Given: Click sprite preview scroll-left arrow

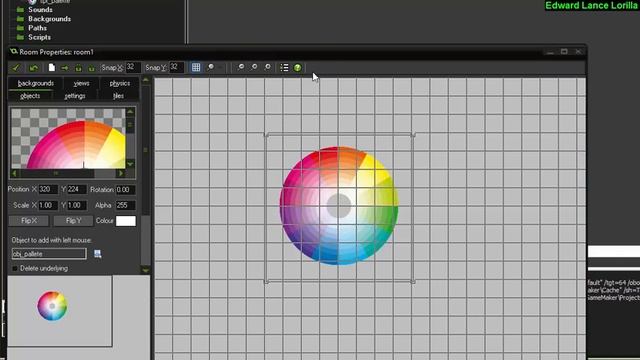Looking at the screenshot, I should pyautogui.click(x=15, y=173).
